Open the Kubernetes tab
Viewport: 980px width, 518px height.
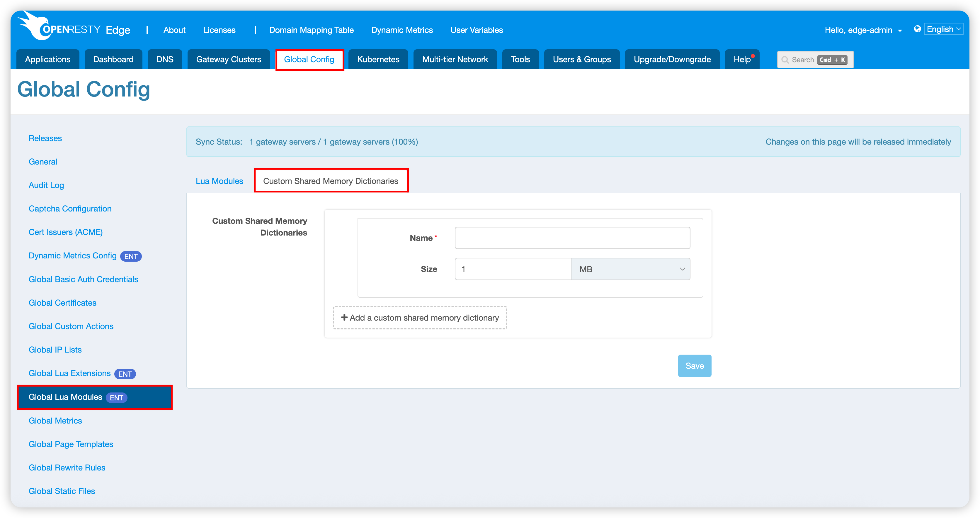[x=378, y=60]
